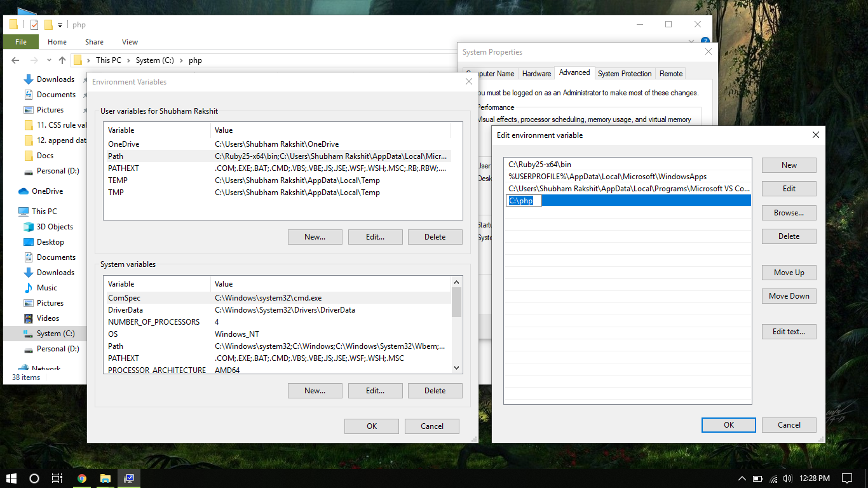Screen dimensions: 868x488
Task: Click the Explorer up arrow button
Action: 62,60
